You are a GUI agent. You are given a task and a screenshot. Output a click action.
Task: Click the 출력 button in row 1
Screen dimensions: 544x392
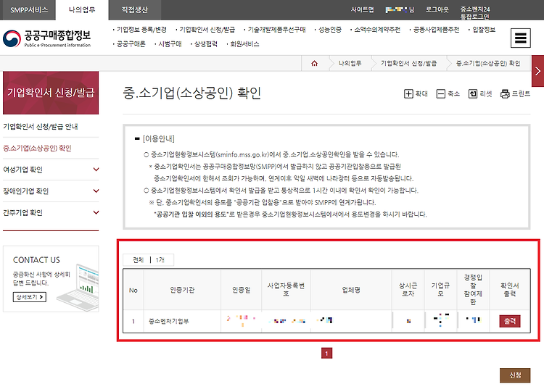coord(510,321)
